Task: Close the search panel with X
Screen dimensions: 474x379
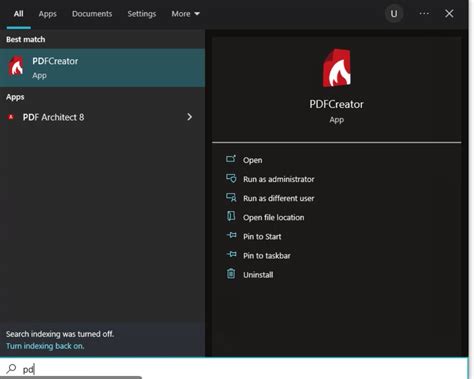Action: [449, 14]
